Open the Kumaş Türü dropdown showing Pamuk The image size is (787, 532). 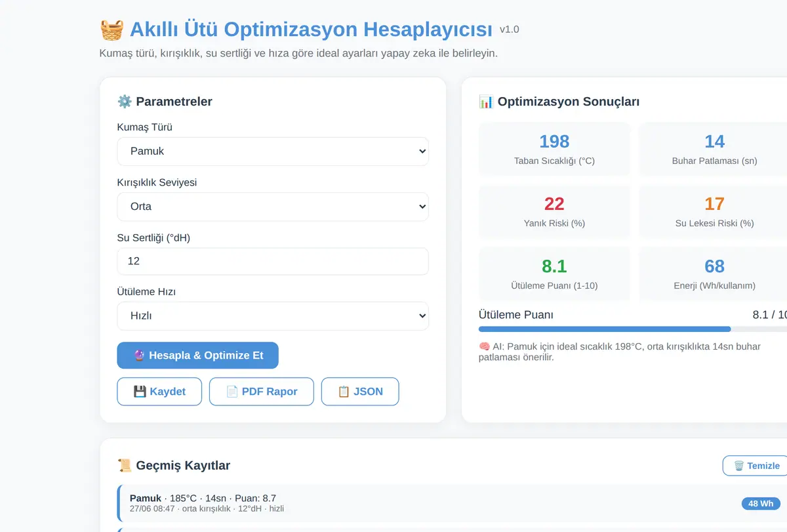point(273,151)
